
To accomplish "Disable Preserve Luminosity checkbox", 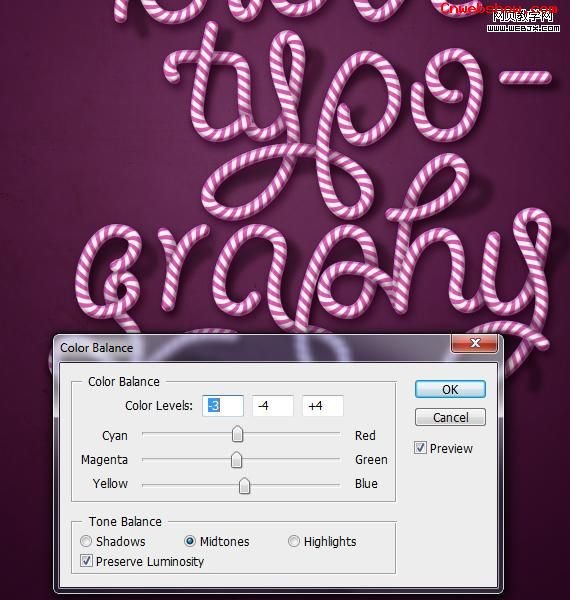I will (x=86, y=561).
